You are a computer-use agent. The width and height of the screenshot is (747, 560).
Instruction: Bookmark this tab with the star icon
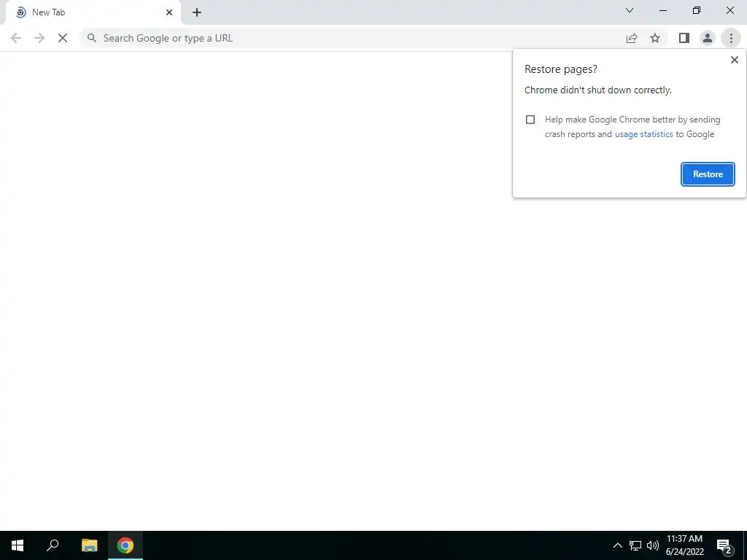(x=655, y=38)
